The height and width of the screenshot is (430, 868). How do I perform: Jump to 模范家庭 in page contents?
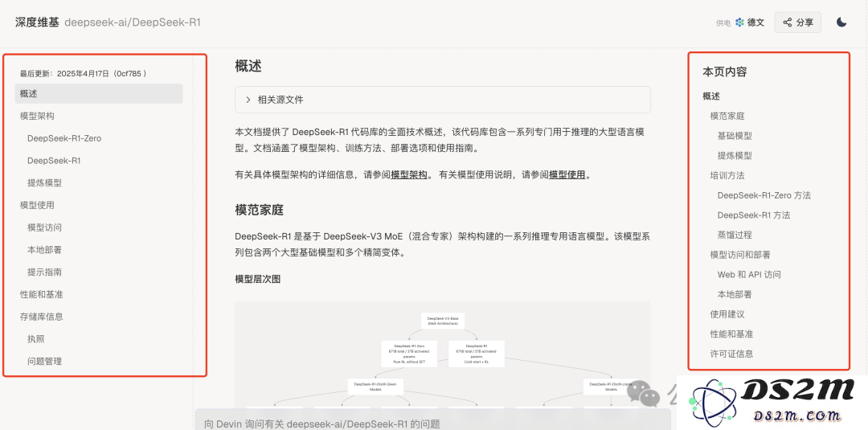coord(727,116)
